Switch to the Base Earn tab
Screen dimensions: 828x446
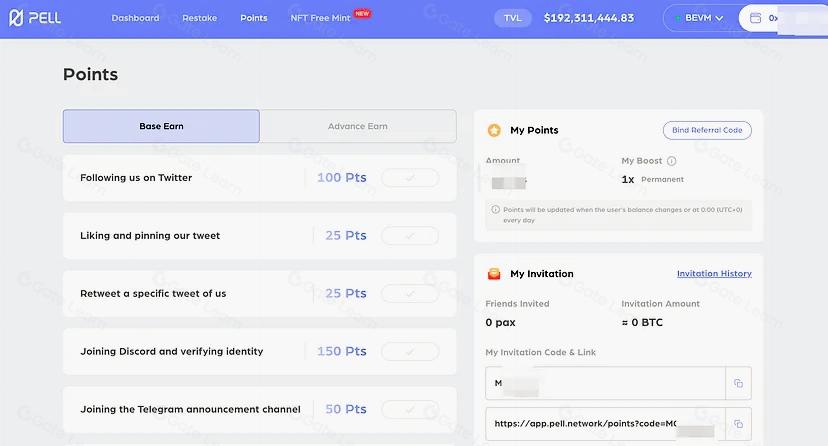pos(161,126)
